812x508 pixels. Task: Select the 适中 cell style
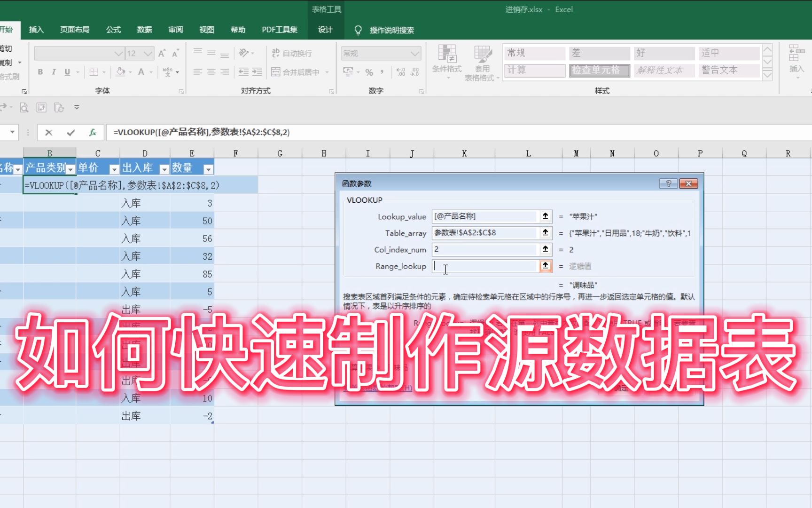[x=728, y=53]
